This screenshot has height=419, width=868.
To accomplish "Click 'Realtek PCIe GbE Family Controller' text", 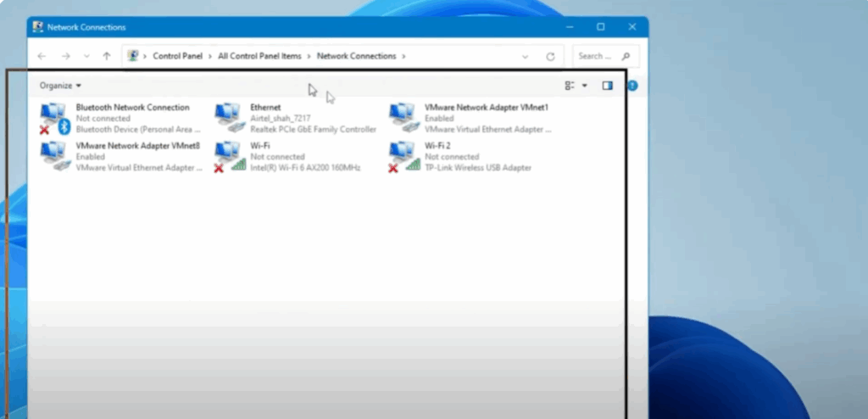I will (x=314, y=129).
